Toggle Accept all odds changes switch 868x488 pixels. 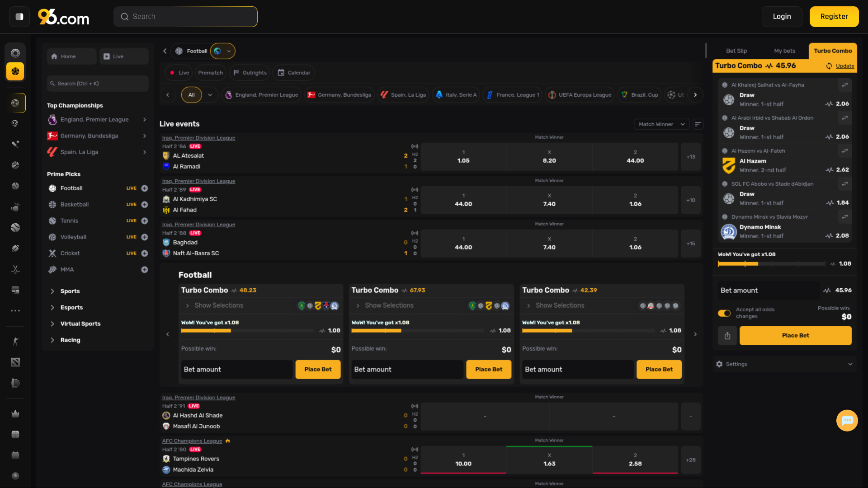tap(724, 313)
